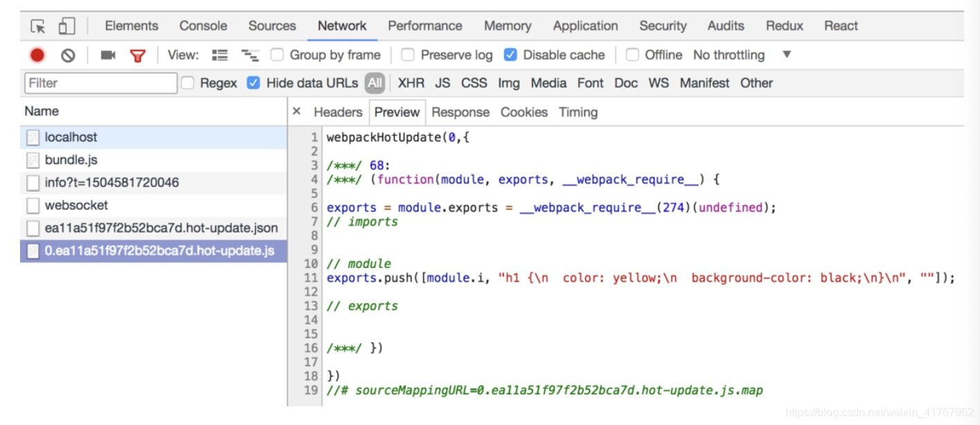Open the Elements panel tab
Screen dimensions: 980x425
(x=131, y=26)
